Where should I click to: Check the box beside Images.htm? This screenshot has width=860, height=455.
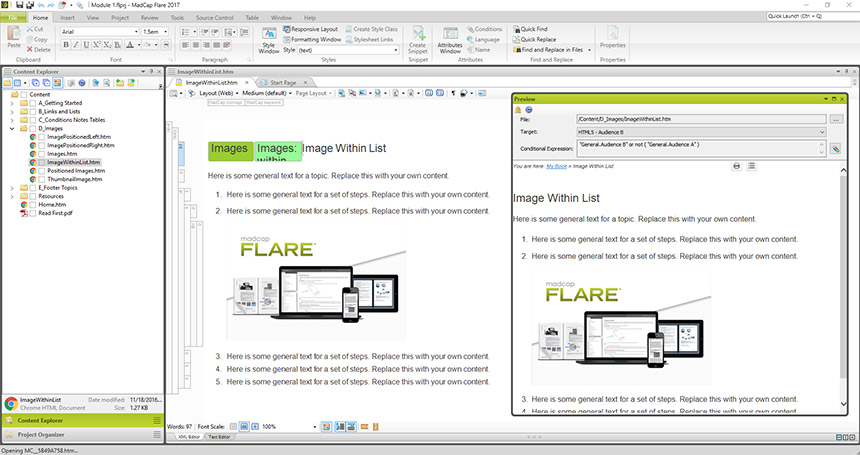[x=42, y=154]
